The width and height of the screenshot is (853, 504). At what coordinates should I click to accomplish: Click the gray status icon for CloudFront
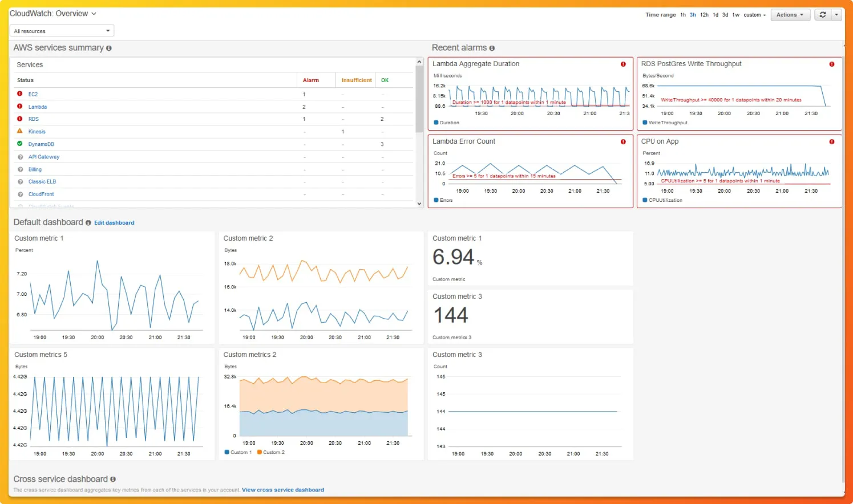pos(21,194)
